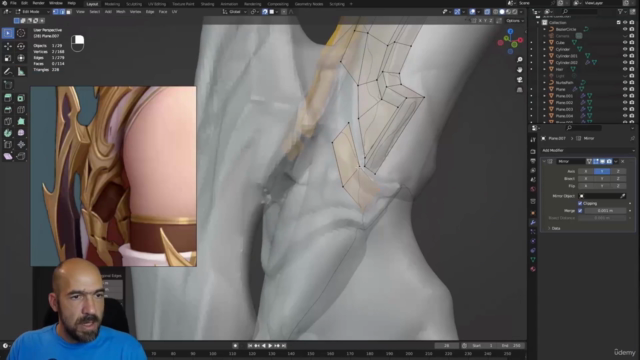Open the outliner filter dropdown
This screenshot has height=360, width=640.
coord(622,12)
